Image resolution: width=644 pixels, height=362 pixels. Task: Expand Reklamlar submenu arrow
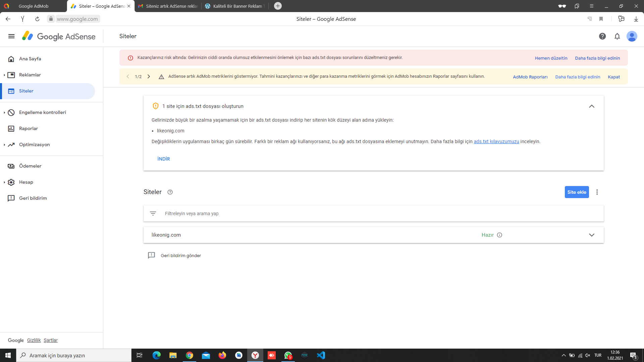pyautogui.click(x=4, y=75)
